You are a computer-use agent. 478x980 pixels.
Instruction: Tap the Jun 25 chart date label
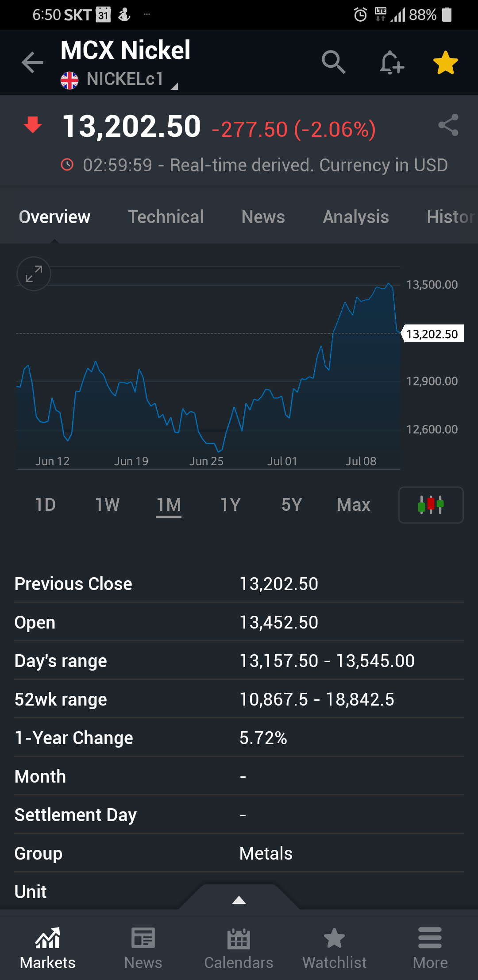207,461
